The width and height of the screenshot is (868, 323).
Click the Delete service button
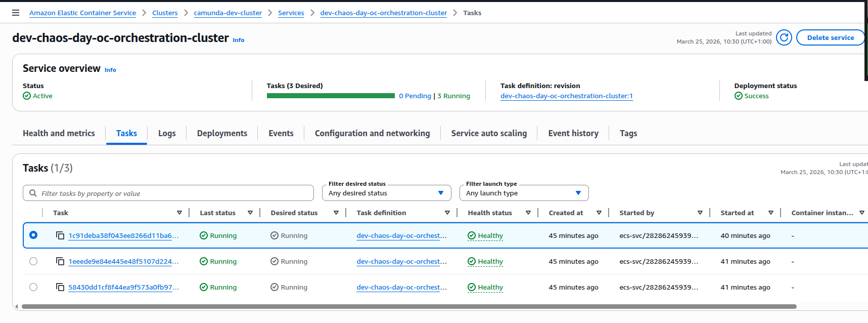coord(830,37)
